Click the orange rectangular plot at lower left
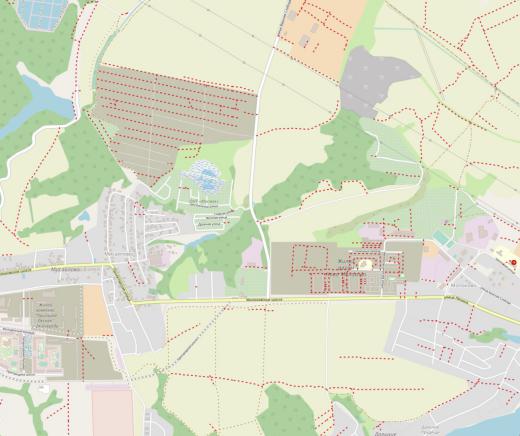This screenshot has width=520, height=436. [97, 310]
